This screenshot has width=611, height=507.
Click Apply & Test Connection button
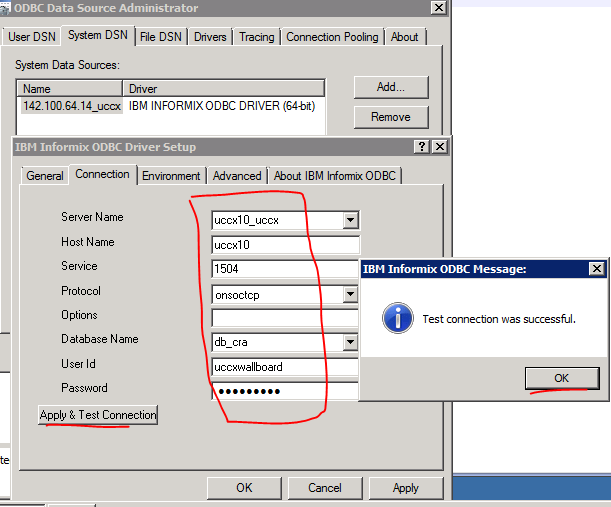pyautogui.click(x=98, y=415)
